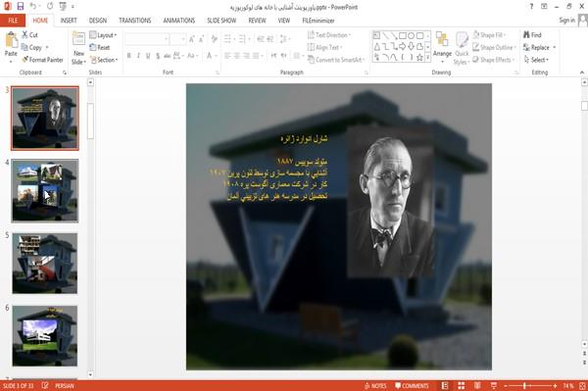
Task: Click the Redo icon in quick access toolbar
Action: 50,7
